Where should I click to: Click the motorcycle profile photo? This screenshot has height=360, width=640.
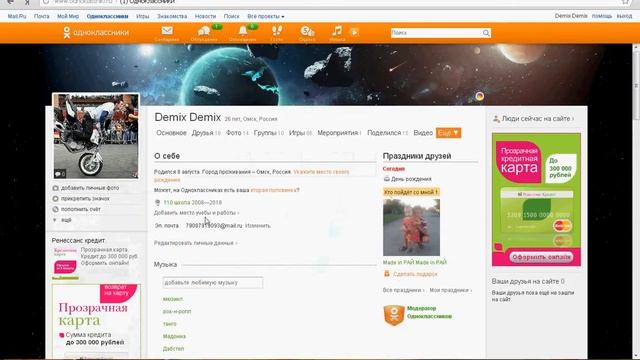pyautogui.click(x=96, y=136)
